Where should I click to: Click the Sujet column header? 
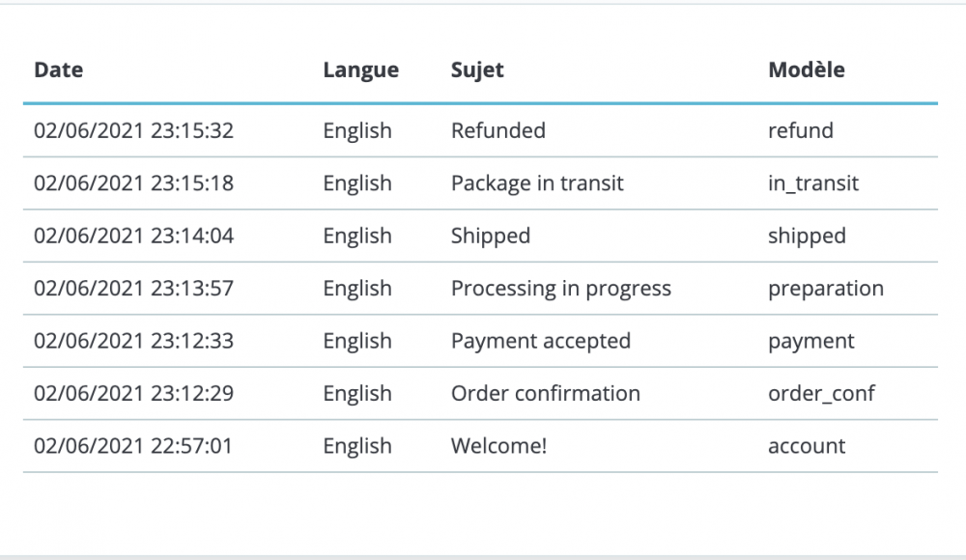click(x=477, y=70)
